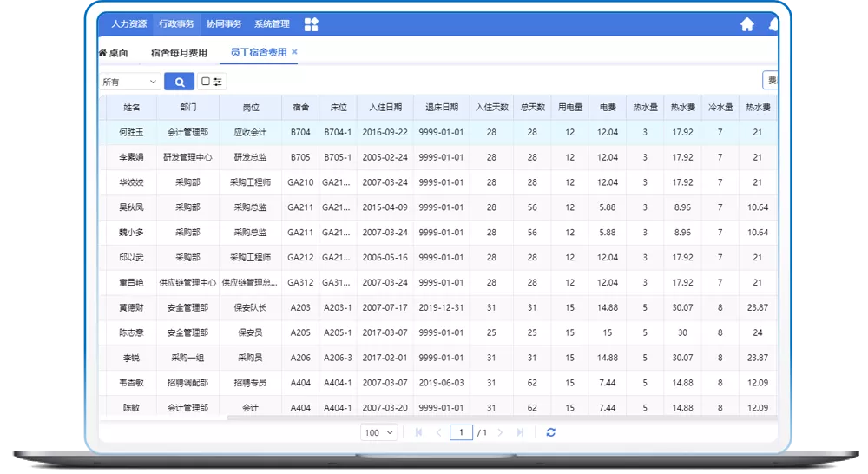Click 2019-06-03 checkout date cell
Image resolution: width=868 pixels, height=474 pixels.
coord(441,383)
